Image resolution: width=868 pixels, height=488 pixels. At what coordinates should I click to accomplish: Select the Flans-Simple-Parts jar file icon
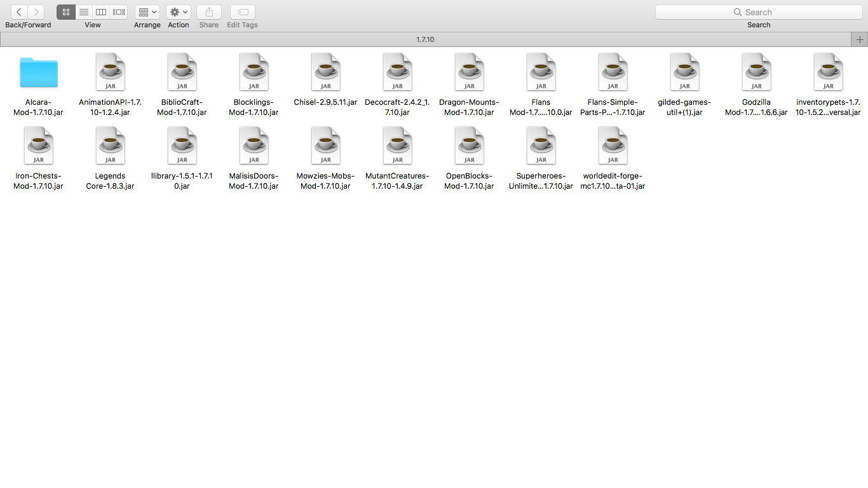tap(613, 72)
